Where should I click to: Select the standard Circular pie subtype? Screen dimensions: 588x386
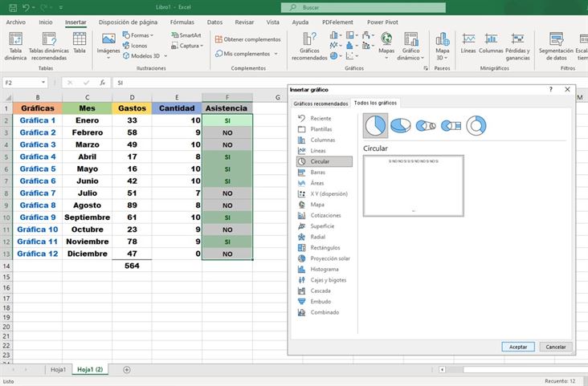(375, 125)
